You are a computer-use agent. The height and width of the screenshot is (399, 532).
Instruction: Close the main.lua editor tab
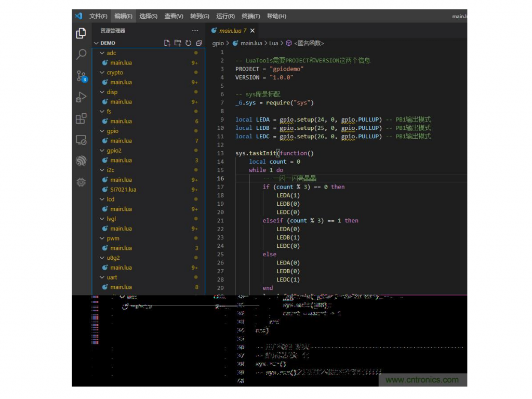252,31
